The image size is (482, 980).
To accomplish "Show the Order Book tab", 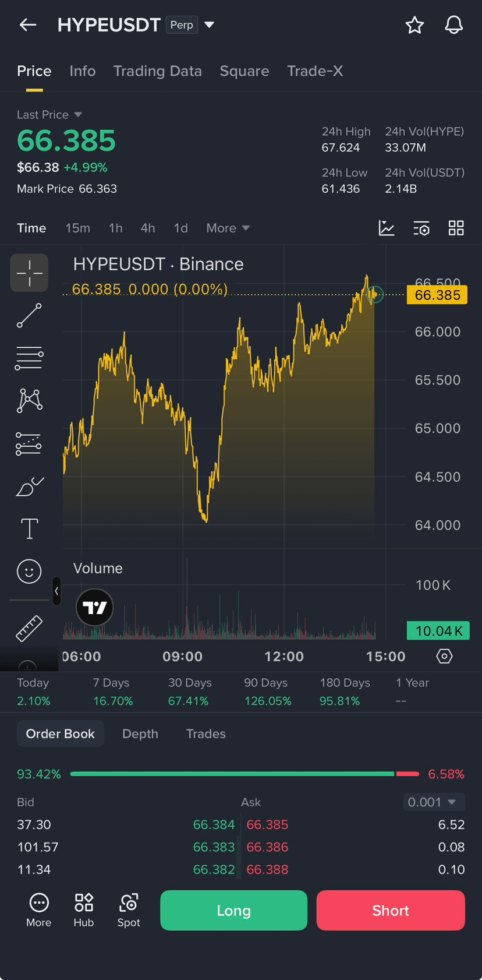I will point(60,734).
